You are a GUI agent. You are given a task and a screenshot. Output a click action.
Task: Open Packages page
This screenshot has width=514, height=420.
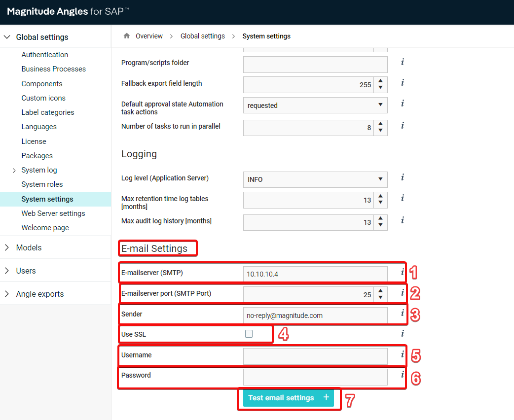click(x=37, y=156)
